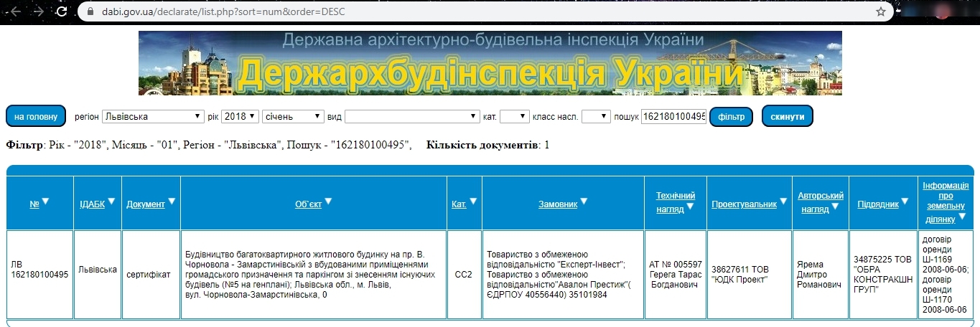Sort by the Об'єкт column link
Viewport: 980px width, 327px height.
click(x=309, y=204)
